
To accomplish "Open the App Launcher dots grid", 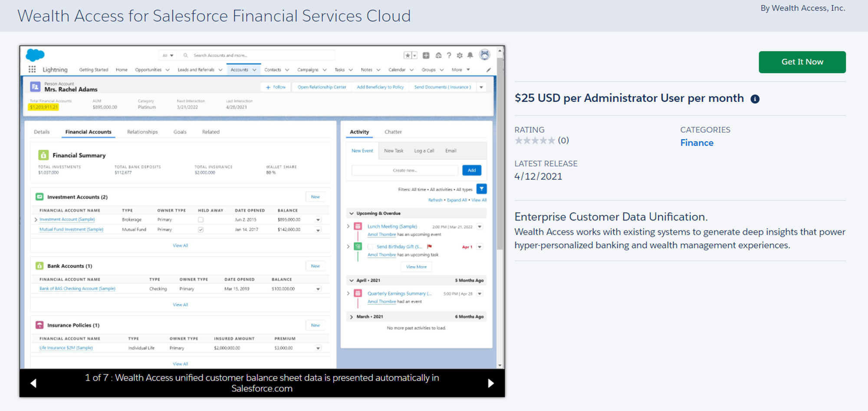I will [32, 69].
